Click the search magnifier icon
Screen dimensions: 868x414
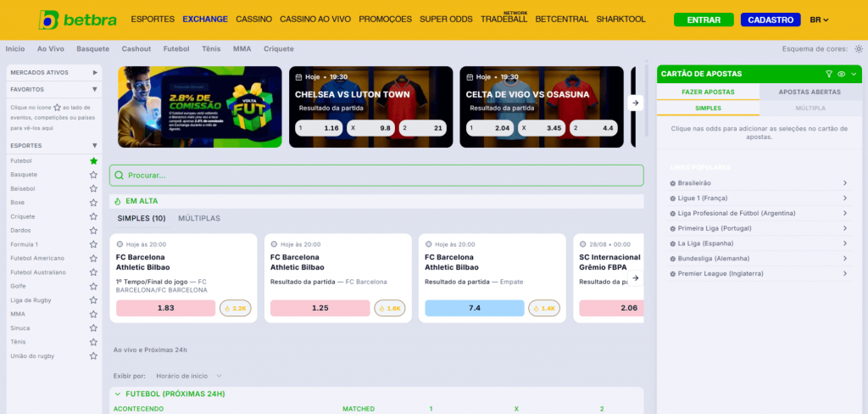point(119,175)
